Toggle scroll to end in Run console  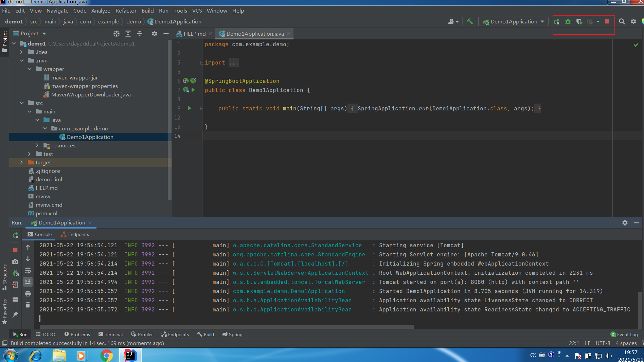tap(28, 282)
